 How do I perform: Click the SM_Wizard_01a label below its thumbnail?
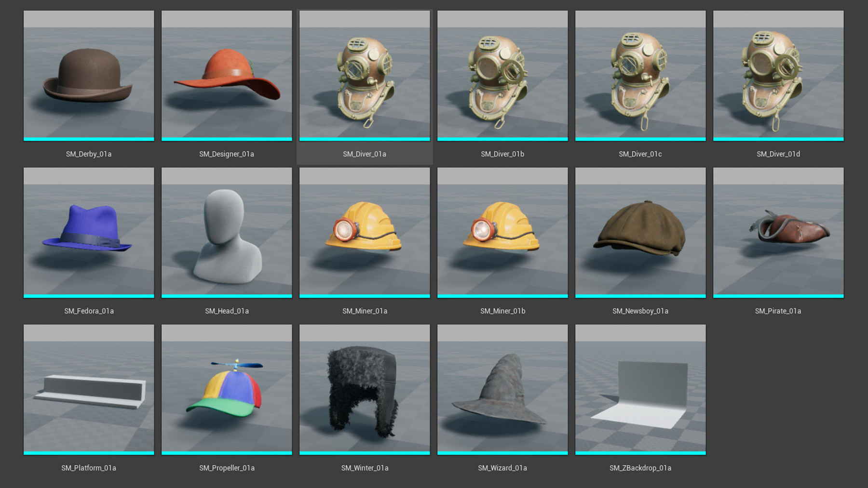click(502, 467)
